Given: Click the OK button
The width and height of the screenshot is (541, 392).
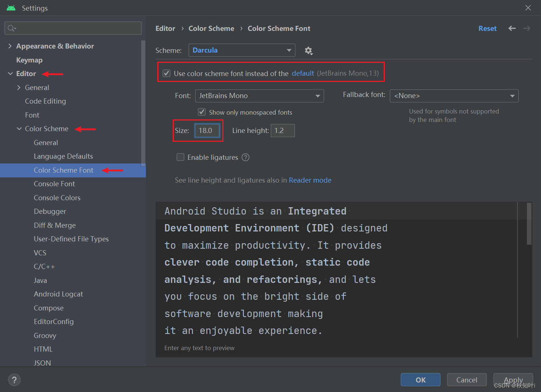Looking at the screenshot, I should (x=420, y=380).
